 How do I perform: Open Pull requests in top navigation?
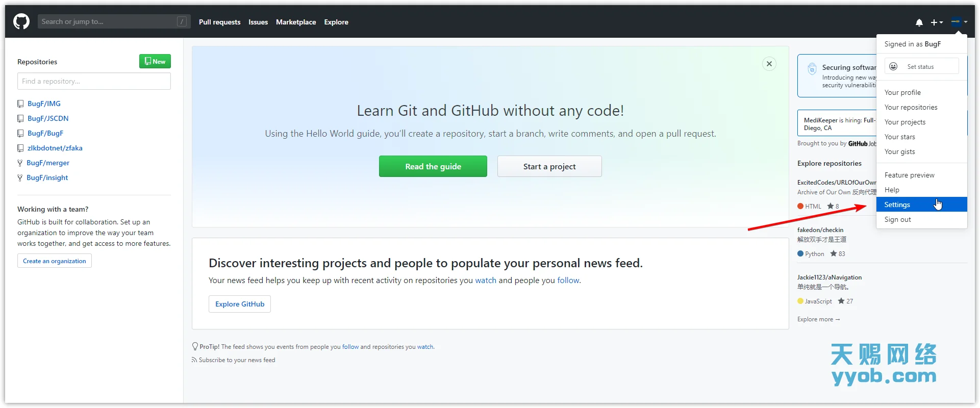(x=219, y=22)
